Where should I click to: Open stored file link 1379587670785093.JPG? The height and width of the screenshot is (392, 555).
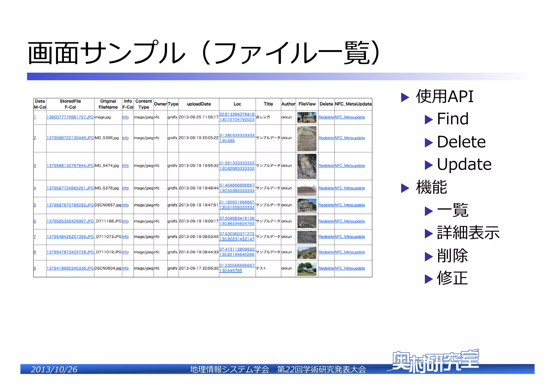click(70, 205)
